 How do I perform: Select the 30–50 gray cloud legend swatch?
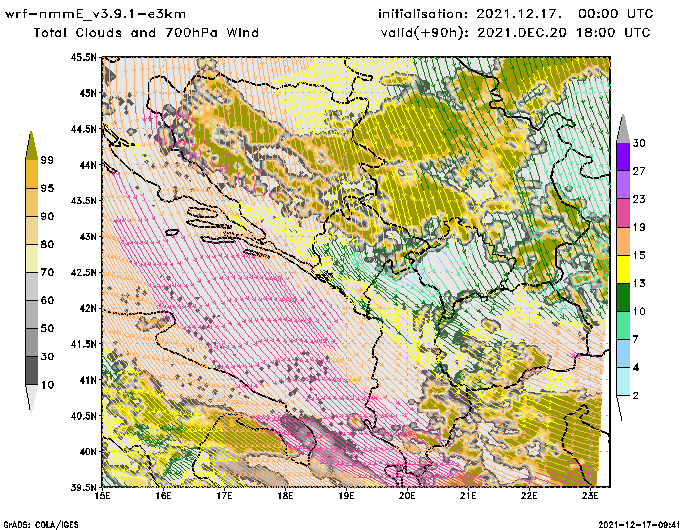click(32, 342)
